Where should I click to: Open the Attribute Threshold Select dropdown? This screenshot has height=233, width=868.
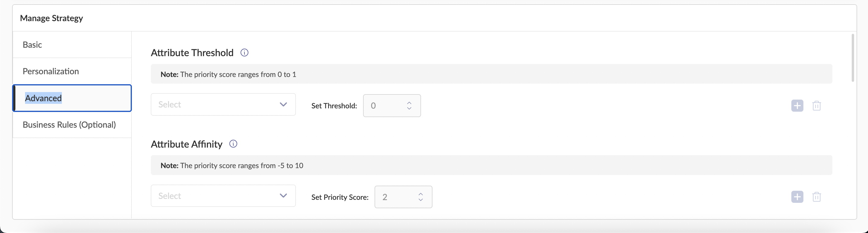(223, 104)
